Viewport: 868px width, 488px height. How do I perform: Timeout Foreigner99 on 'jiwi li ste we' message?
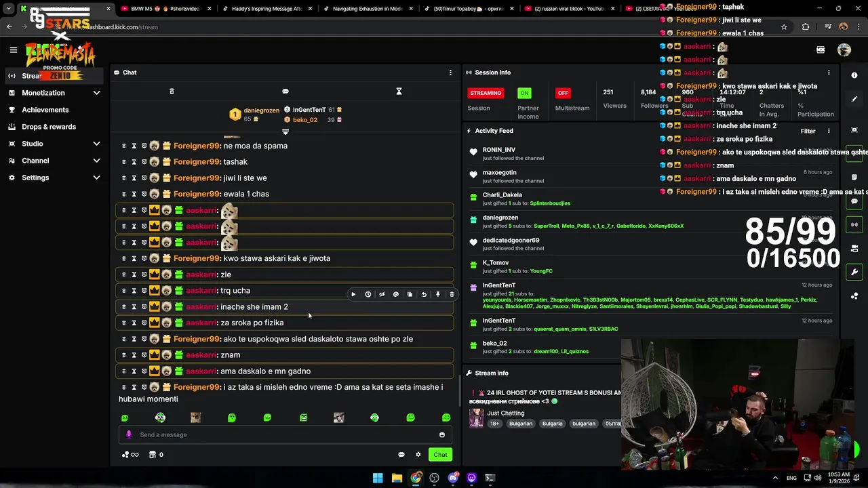[134, 178]
